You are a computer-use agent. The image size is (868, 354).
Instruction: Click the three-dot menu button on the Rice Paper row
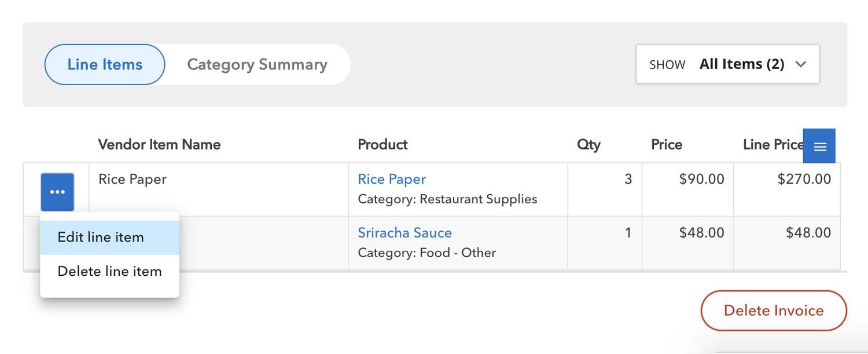[57, 192]
